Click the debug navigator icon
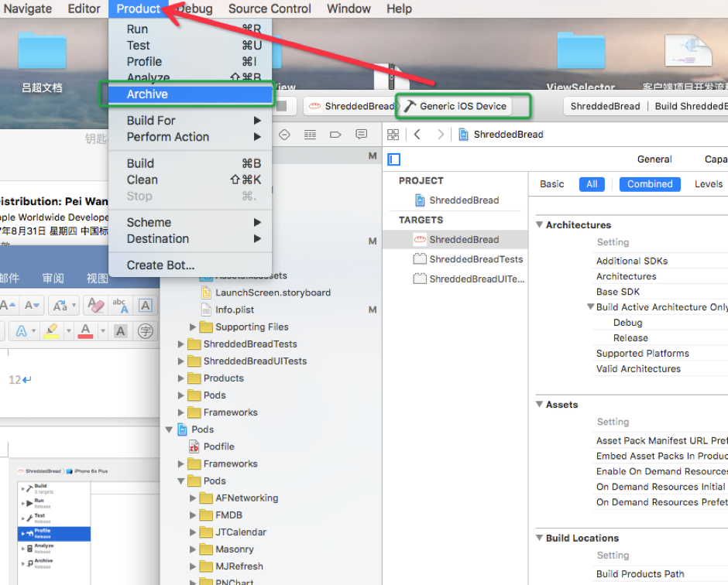Screen dimensions: 728x585 310,135
